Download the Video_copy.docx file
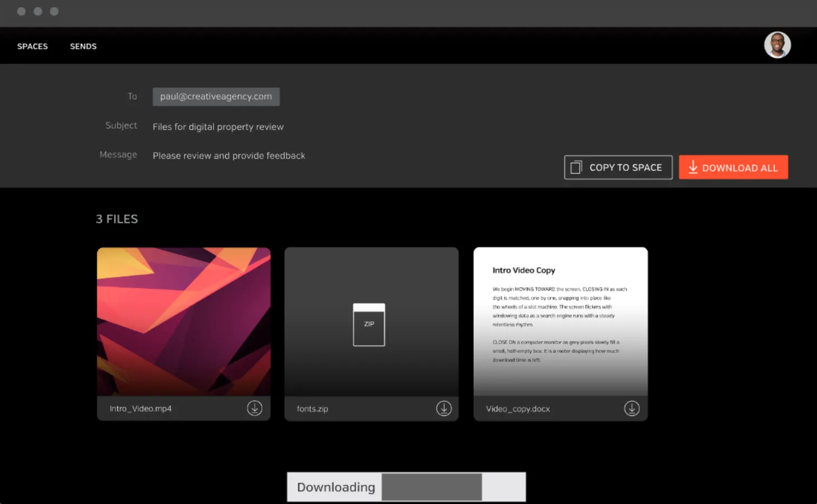 click(x=631, y=408)
